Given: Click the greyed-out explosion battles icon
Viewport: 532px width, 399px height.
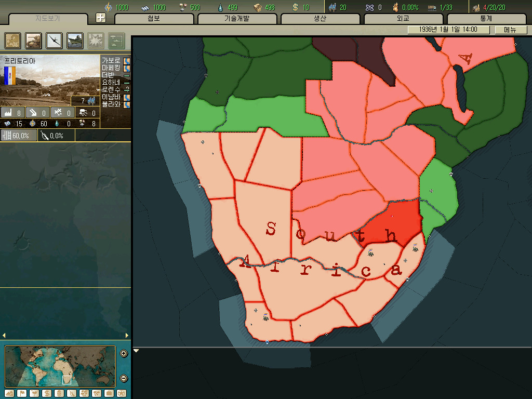Looking at the screenshot, I should [96, 41].
